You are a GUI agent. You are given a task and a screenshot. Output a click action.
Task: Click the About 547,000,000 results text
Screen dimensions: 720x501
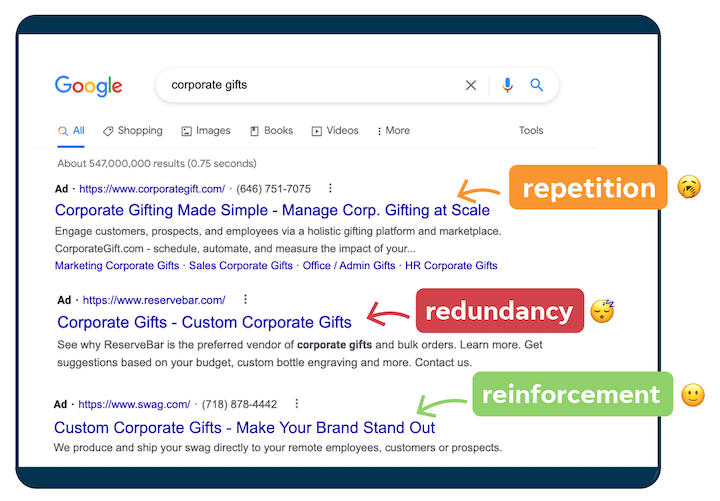coord(157,163)
